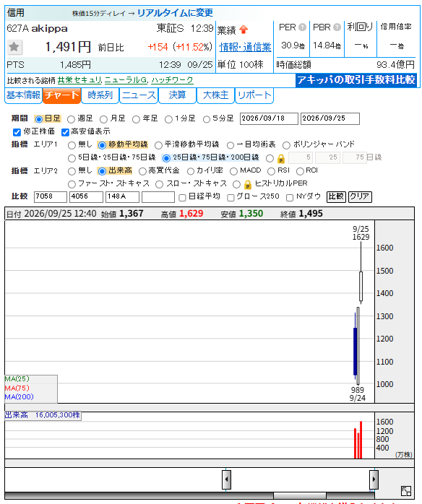This screenshot has width=422, height=504.
Task: Switch to the 大株主 tab
Action: coord(215,95)
